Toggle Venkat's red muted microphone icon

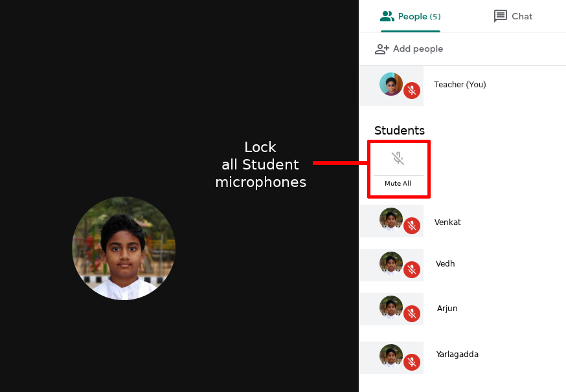pyautogui.click(x=412, y=226)
